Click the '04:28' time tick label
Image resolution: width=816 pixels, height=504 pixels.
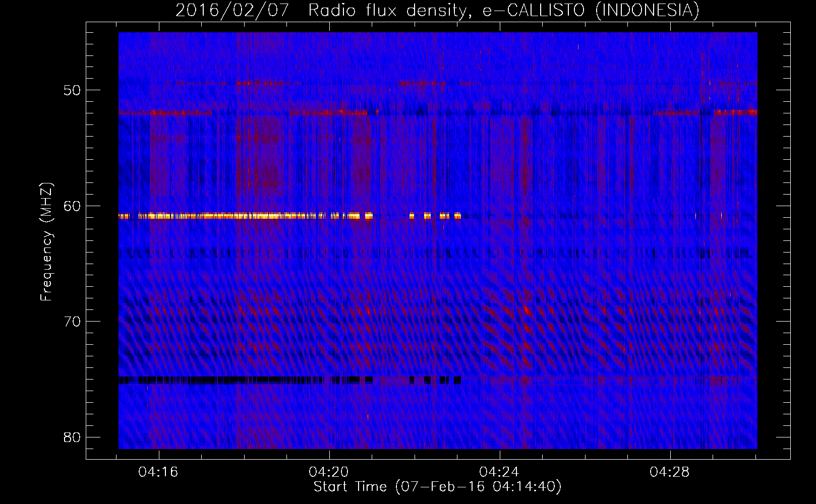coord(670,472)
